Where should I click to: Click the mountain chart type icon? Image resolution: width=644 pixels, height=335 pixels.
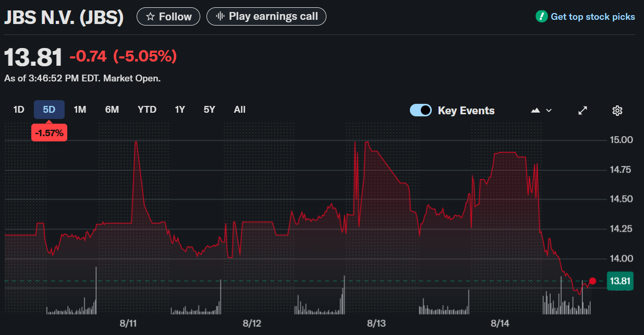point(536,111)
